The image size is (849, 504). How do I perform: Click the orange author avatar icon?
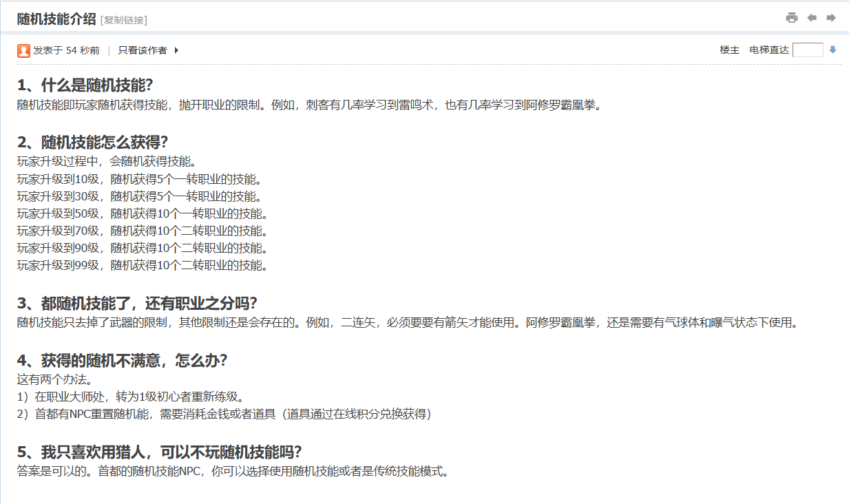point(23,50)
